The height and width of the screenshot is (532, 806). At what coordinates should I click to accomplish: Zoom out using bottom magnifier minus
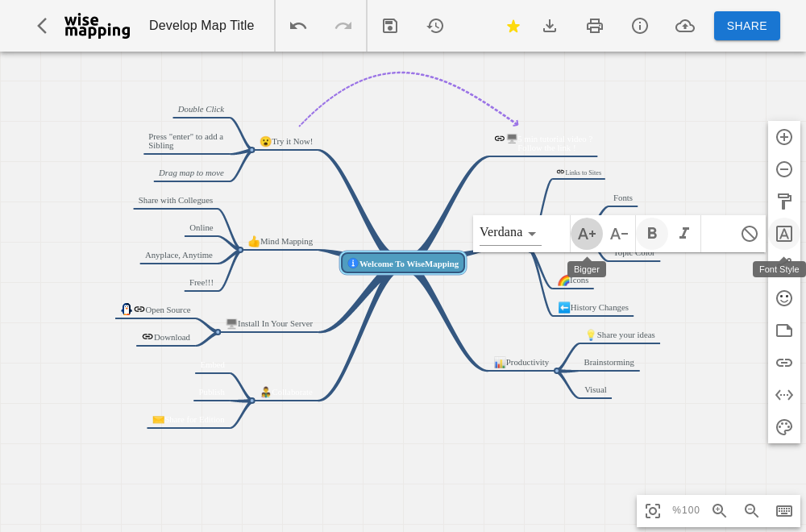(751, 510)
